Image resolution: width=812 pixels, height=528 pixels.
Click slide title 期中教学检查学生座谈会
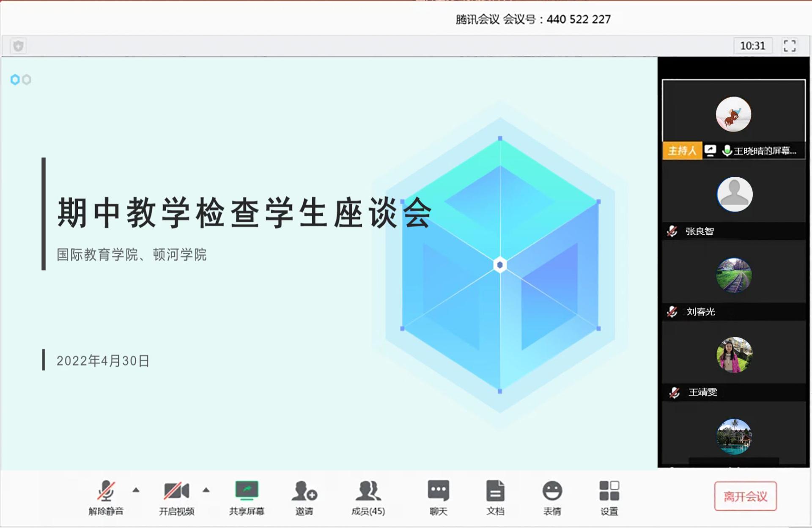tap(244, 213)
